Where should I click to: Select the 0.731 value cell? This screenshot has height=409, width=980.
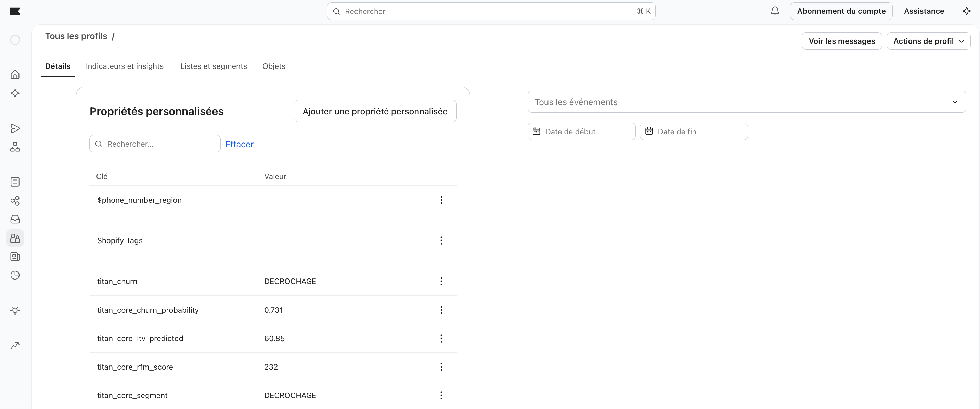click(x=273, y=310)
